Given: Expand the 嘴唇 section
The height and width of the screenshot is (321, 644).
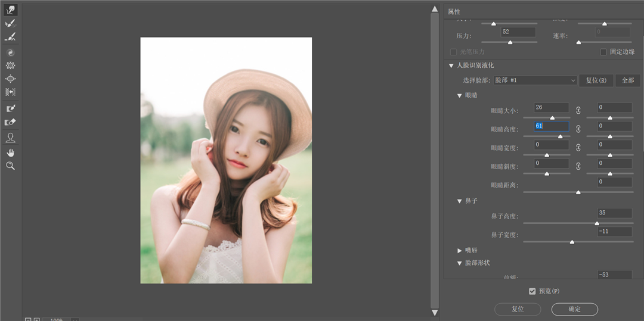Looking at the screenshot, I should (460, 251).
